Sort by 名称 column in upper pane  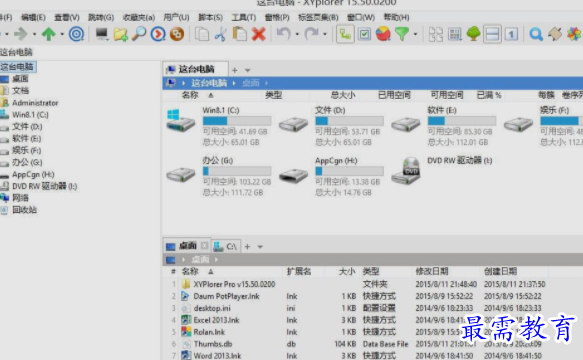click(190, 95)
